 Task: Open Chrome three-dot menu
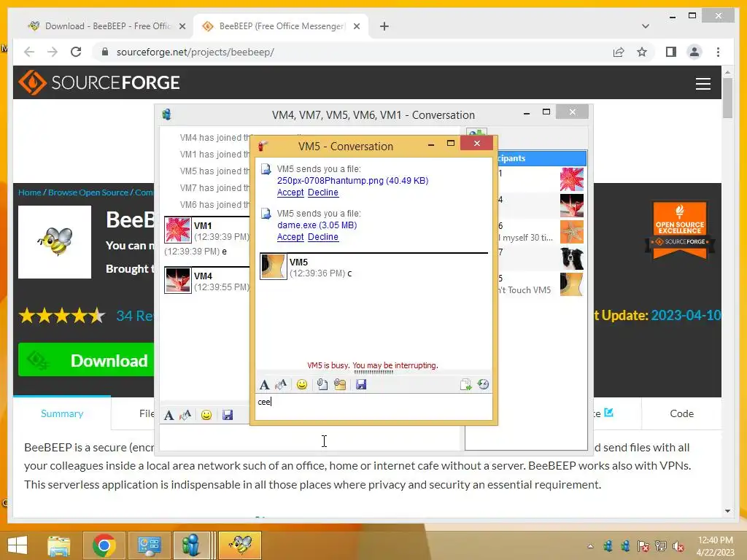pos(718,52)
